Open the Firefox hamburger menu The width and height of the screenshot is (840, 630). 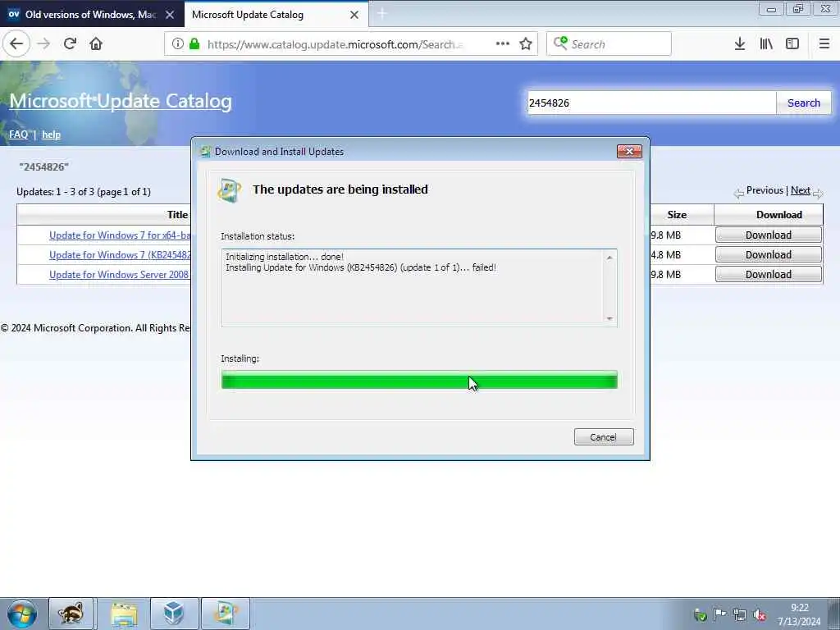824,44
